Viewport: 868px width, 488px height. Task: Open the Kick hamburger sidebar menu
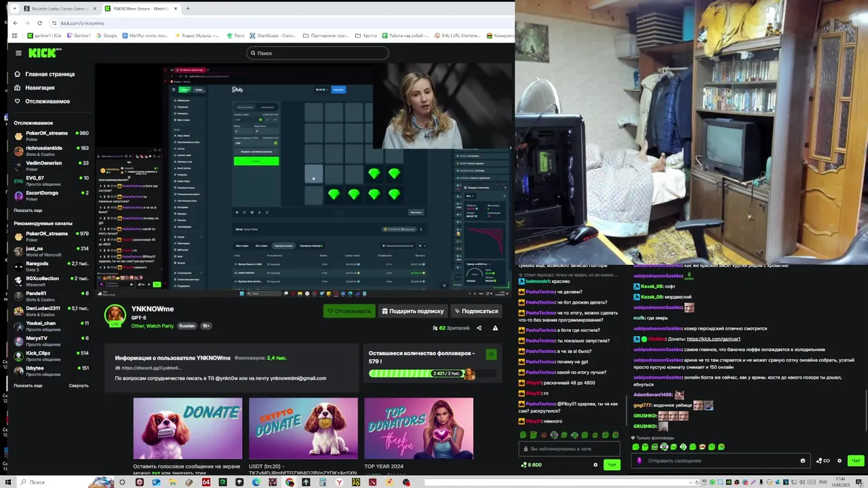point(18,53)
